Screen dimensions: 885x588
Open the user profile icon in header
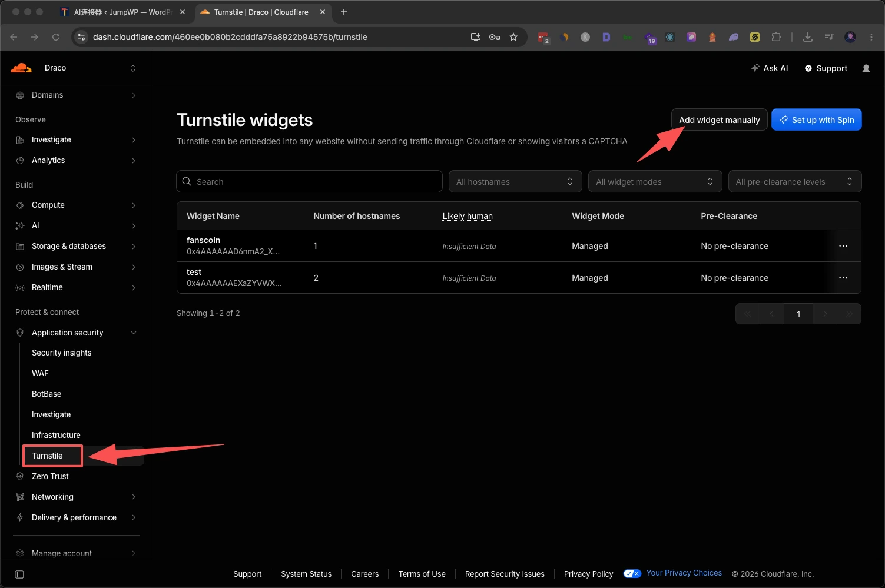pyautogui.click(x=866, y=68)
